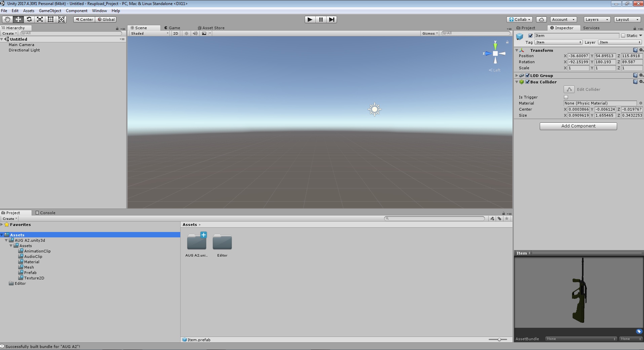Open the Component menu
The width and height of the screenshot is (644, 350).
[x=77, y=11]
